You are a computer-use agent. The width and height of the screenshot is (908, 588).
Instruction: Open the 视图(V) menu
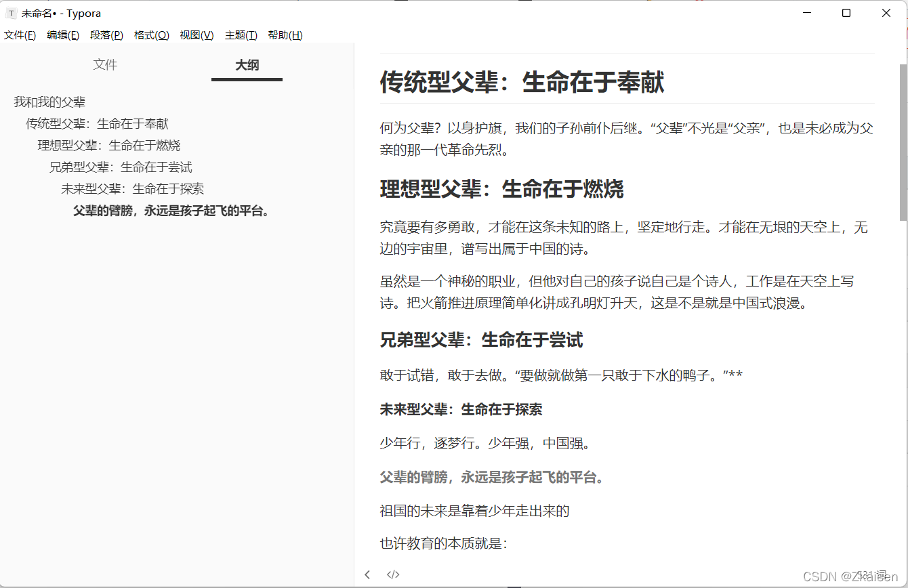pyautogui.click(x=196, y=35)
